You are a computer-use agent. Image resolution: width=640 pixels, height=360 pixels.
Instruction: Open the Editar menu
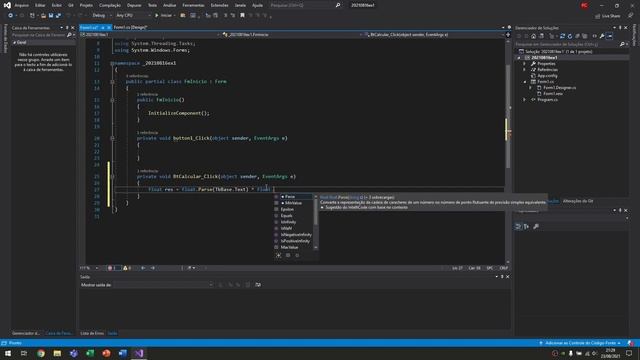[40, 5]
